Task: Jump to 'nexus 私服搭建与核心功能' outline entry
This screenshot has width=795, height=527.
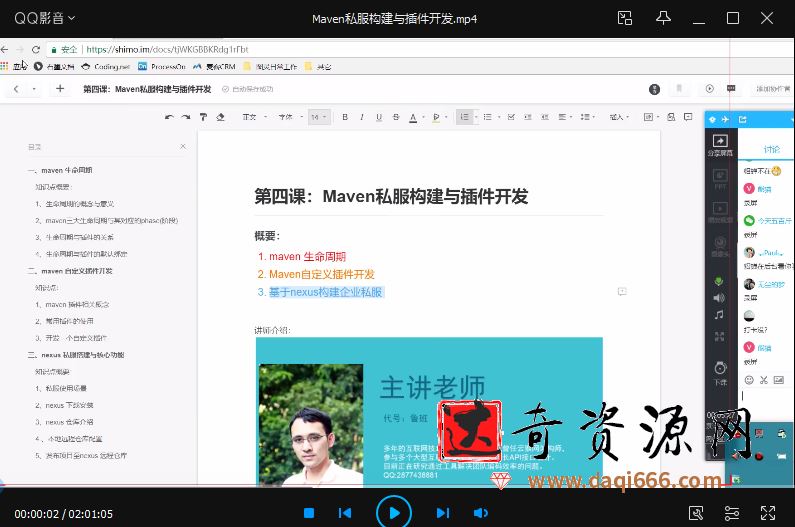Action: [x=83, y=355]
